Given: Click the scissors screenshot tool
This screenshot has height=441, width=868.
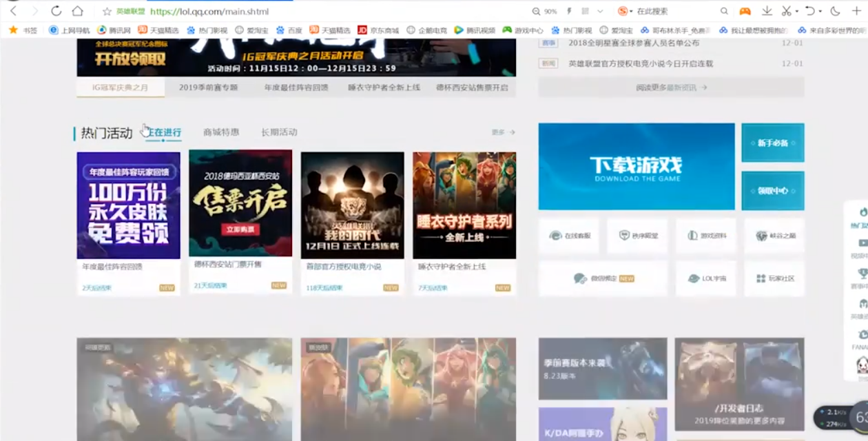Looking at the screenshot, I should pyautogui.click(x=786, y=12).
